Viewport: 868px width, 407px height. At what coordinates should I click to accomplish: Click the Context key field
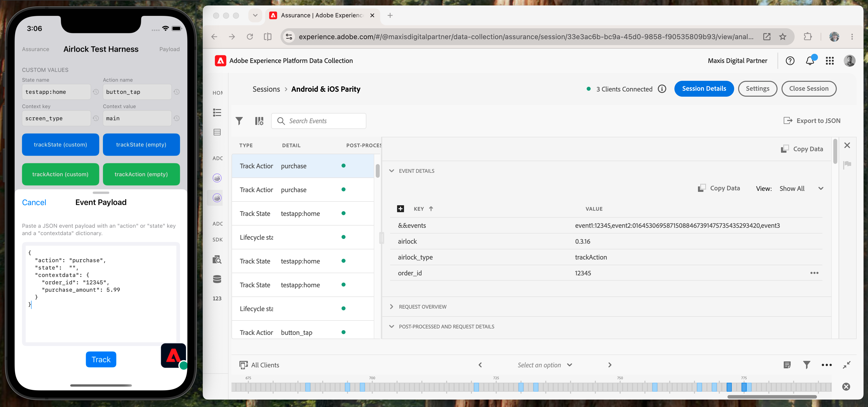(x=56, y=118)
